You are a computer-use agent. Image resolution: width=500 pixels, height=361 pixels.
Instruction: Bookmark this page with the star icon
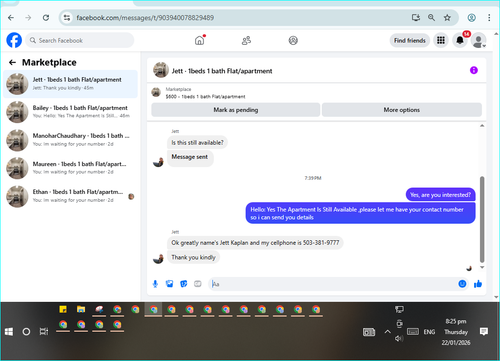click(x=447, y=18)
